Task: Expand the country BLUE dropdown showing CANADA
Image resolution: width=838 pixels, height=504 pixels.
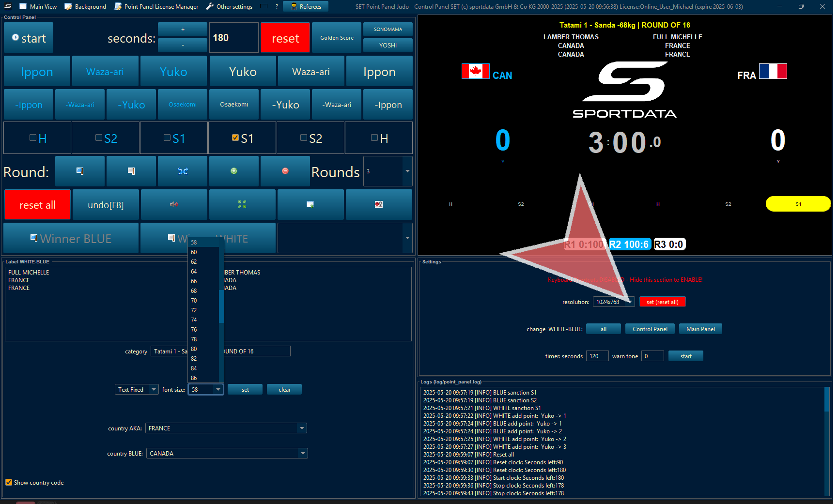Action: tap(303, 453)
